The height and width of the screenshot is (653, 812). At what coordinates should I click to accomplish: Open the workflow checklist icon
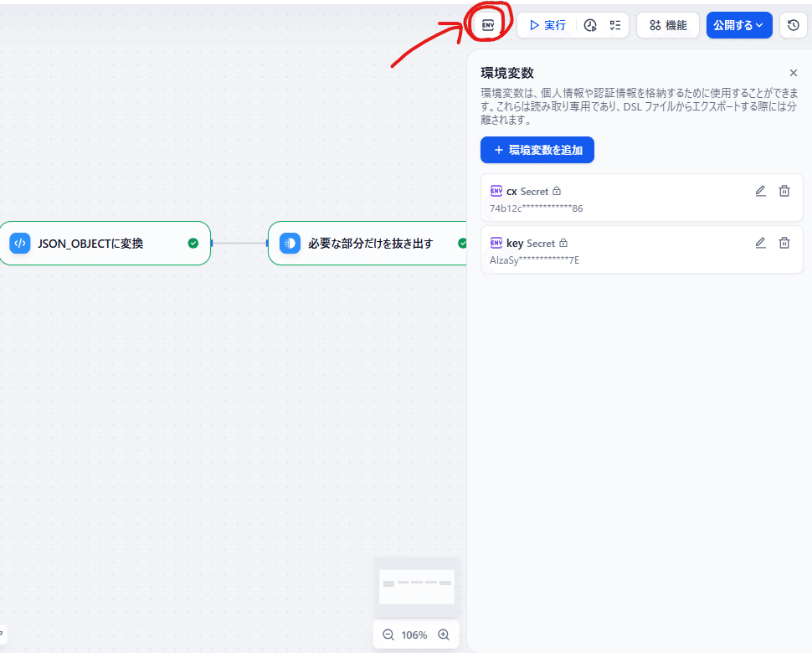[x=616, y=25]
